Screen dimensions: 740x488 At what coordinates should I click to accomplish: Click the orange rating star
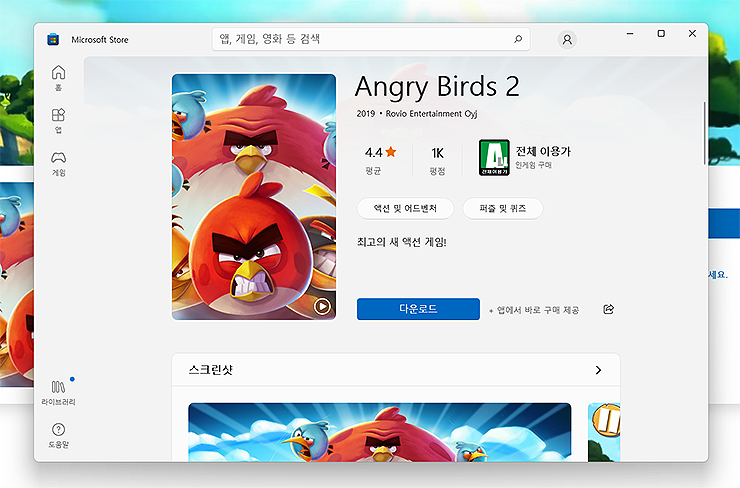(x=391, y=152)
